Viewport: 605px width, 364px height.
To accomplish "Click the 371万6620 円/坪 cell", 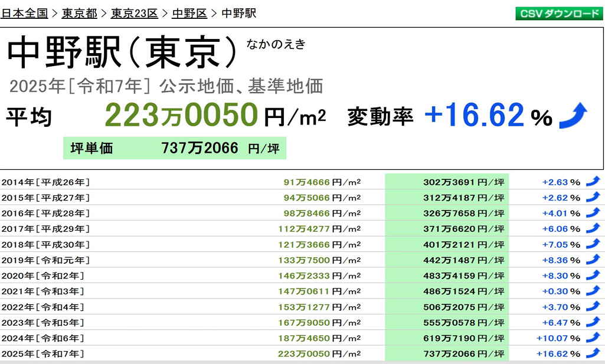I will (447, 229).
